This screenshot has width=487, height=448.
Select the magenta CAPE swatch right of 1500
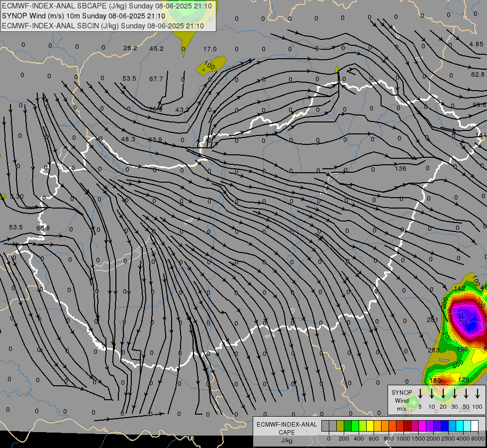click(423, 426)
